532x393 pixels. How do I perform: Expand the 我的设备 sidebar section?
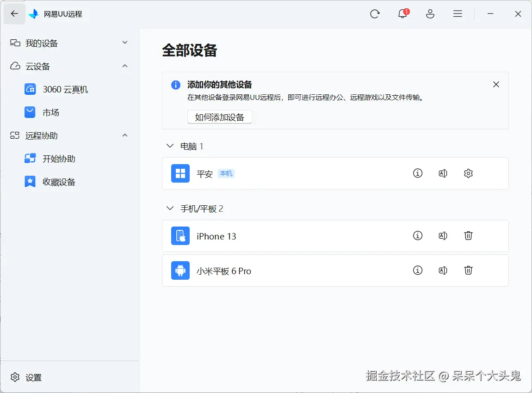125,43
